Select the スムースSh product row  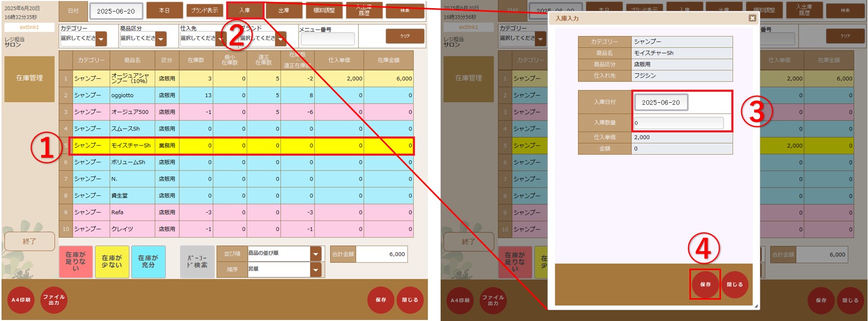tap(236, 129)
